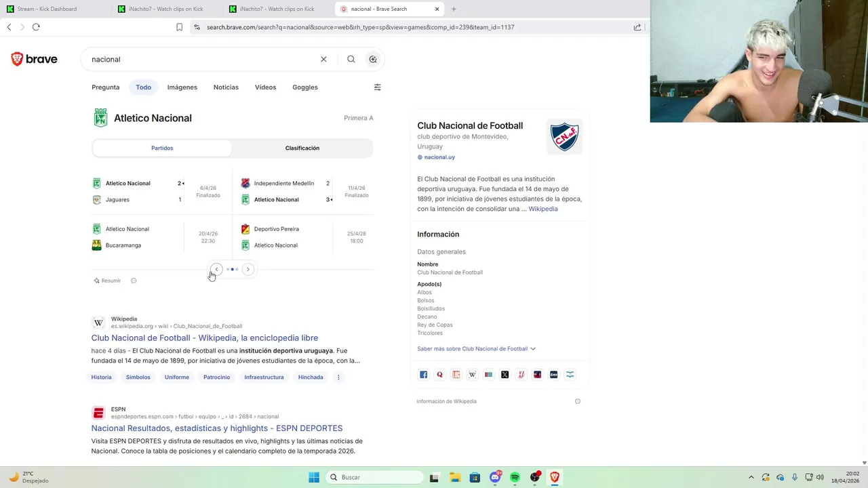
Task: Open Windows Start menu
Action: (314, 477)
